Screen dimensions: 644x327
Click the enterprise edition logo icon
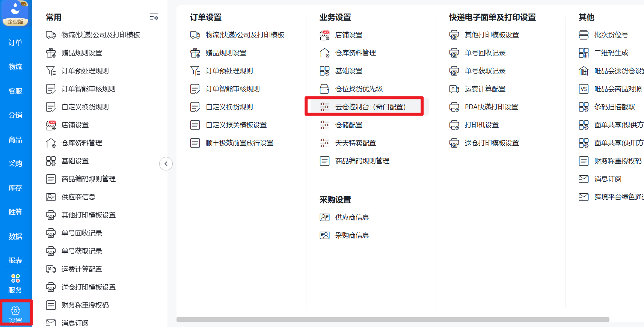click(15, 12)
